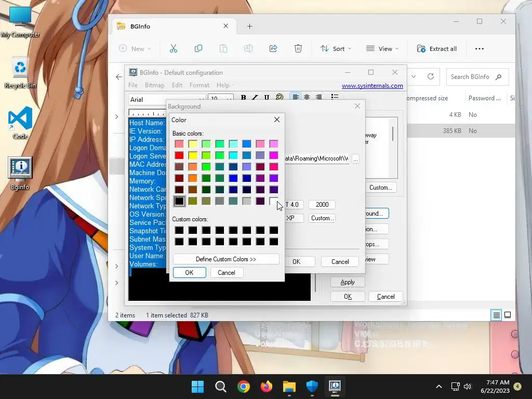Image resolution: width=532 pixels, height=399 pixels.
Task: Toggle Bold in BGInfo toolbar
Action: tap(243, 98)
